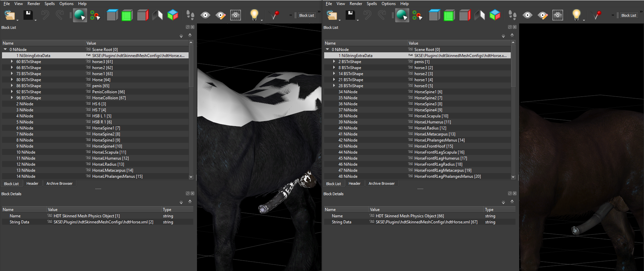
Task: Set Side view red cube, right window
Action: [x=465, y=15]
